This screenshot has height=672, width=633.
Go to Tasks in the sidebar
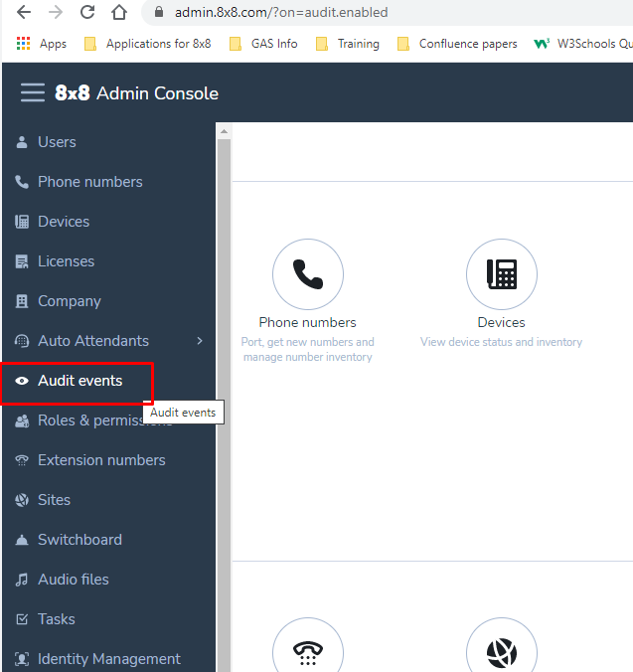pos(56,619)
